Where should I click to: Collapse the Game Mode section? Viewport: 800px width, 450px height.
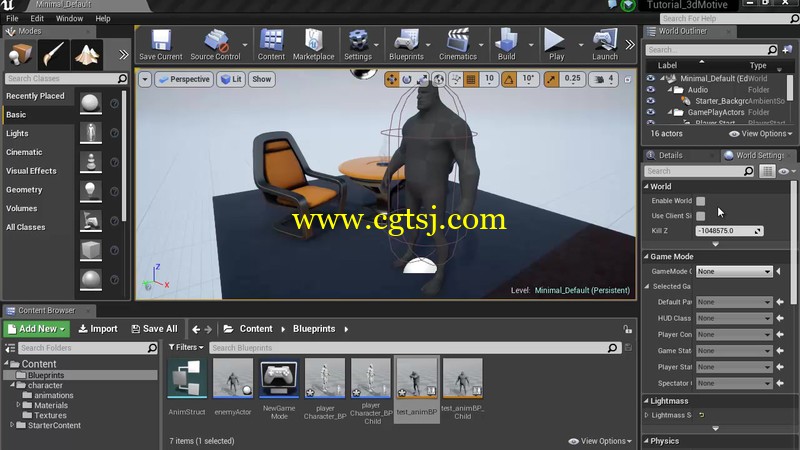coord(646,257)
